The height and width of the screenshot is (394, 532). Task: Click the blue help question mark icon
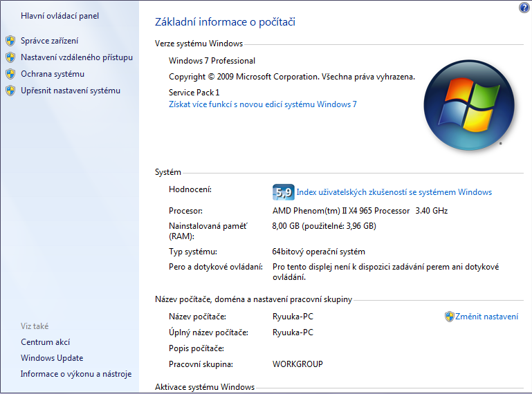click(524, 8)
